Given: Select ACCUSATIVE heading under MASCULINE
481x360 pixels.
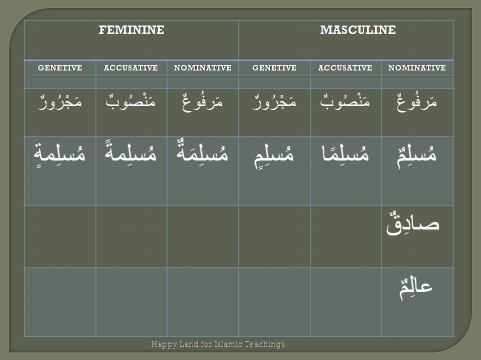Looking at the screenshot, I should pyautogui.click(x=345, y=68).
